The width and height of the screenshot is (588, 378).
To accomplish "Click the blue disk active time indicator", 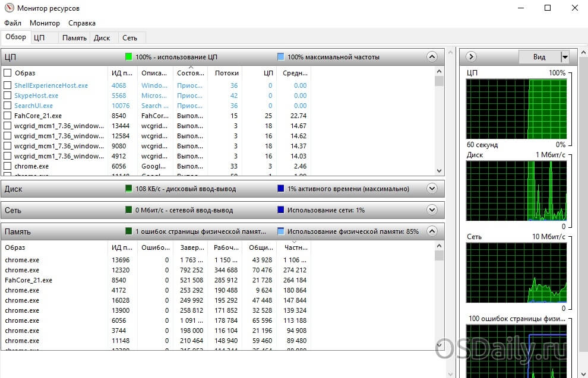I will pyautogui.click(x=280, y=189).
